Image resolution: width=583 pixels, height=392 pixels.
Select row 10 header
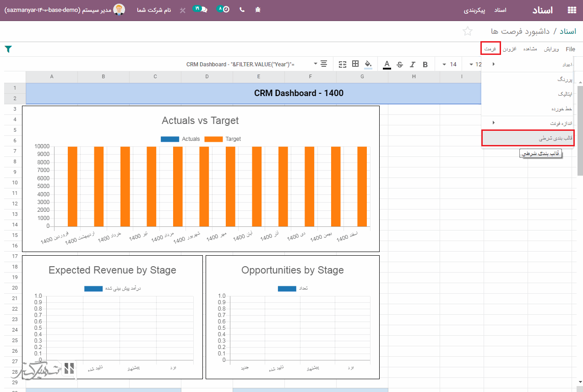pyautogui.click(x=15, y=183)
